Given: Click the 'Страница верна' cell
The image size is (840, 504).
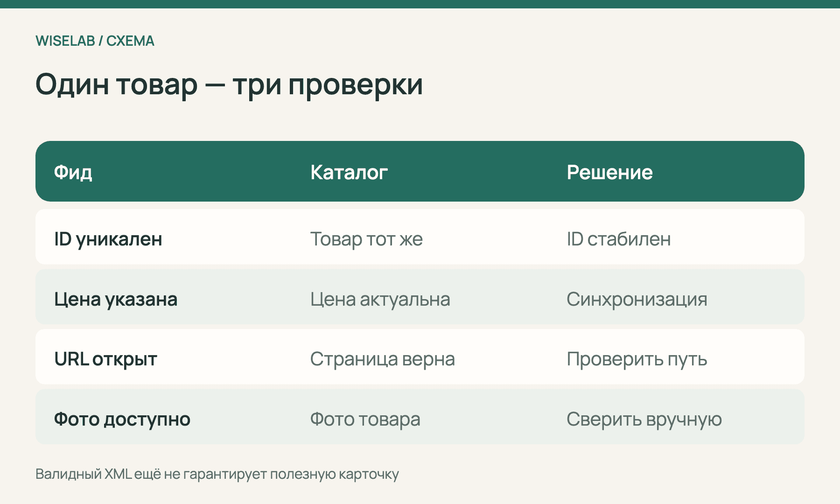Looking at the screenshot, I should point(383,359).
